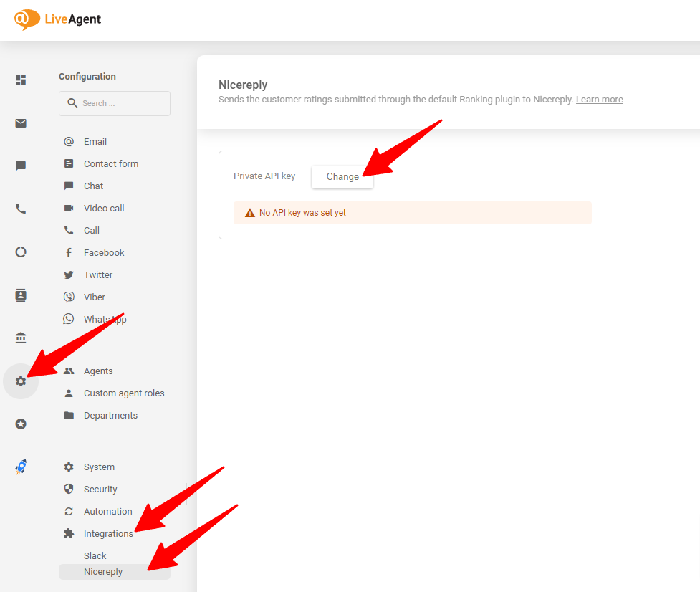Open Security configuration settings

pyautogui.click(x=100, y=489)
